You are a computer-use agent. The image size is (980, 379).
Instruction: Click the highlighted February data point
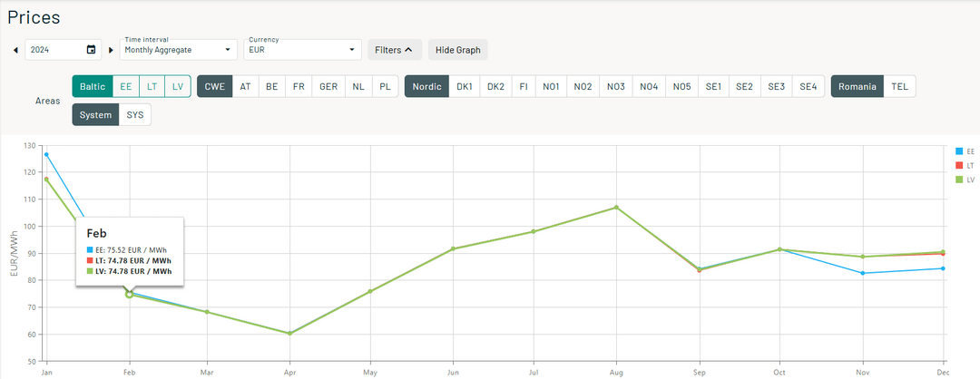pyautogui.click(x=129, y=294)
